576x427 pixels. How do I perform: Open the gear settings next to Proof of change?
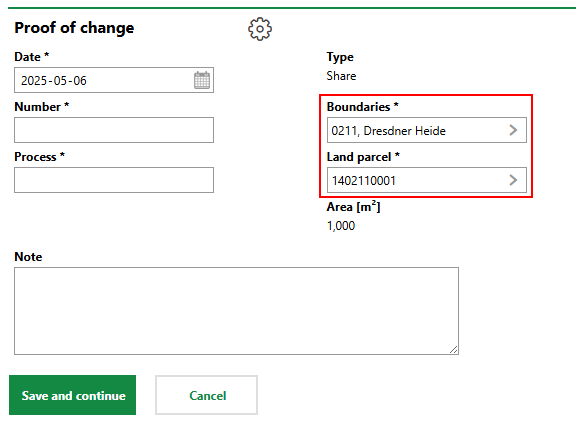(x=260, y=29)
